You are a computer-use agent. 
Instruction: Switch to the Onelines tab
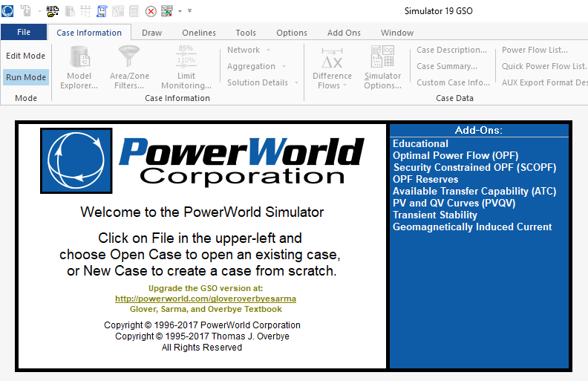(x=199, y=33)
